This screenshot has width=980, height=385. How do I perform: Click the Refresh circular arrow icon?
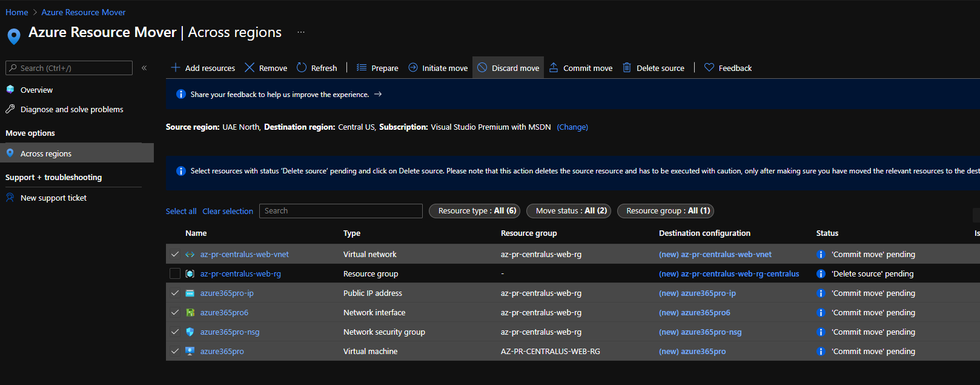302,67
